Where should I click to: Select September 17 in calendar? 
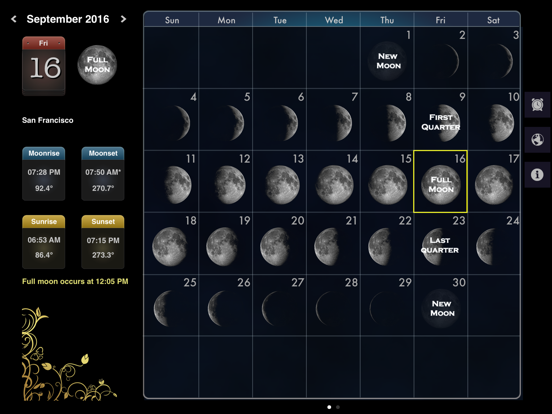tap(494, 181)
